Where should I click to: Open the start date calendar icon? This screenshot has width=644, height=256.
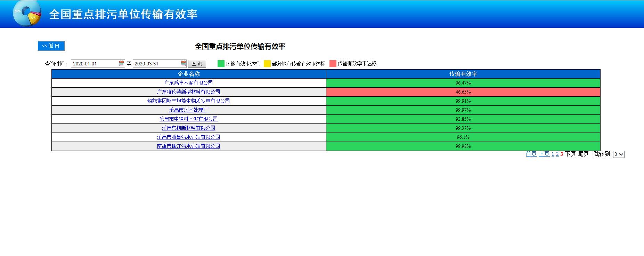click(122, 64)
